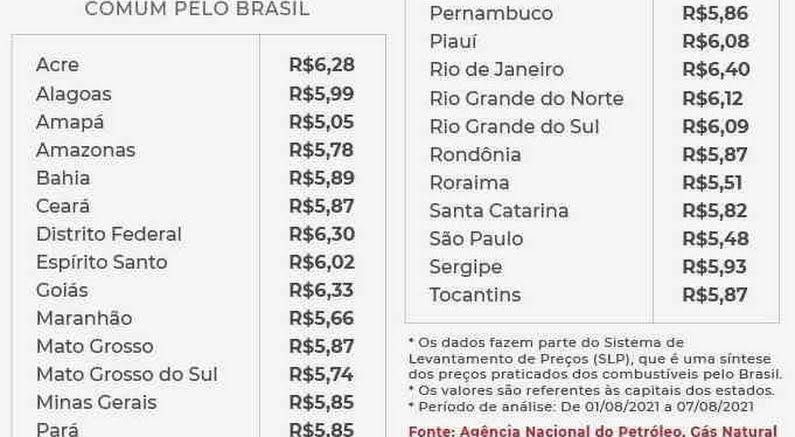Click the Acre state name

click(x=57, y=65)
